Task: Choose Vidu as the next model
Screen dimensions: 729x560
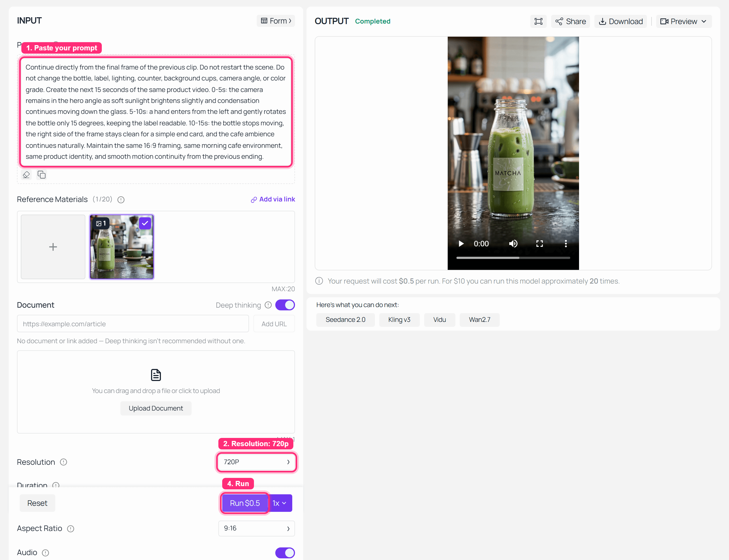Action: click(x=439, y=320)
